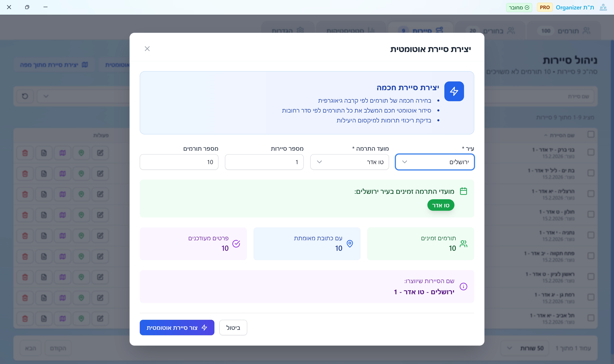Click the purple info icon beside the route name

[x=463, y=286]
